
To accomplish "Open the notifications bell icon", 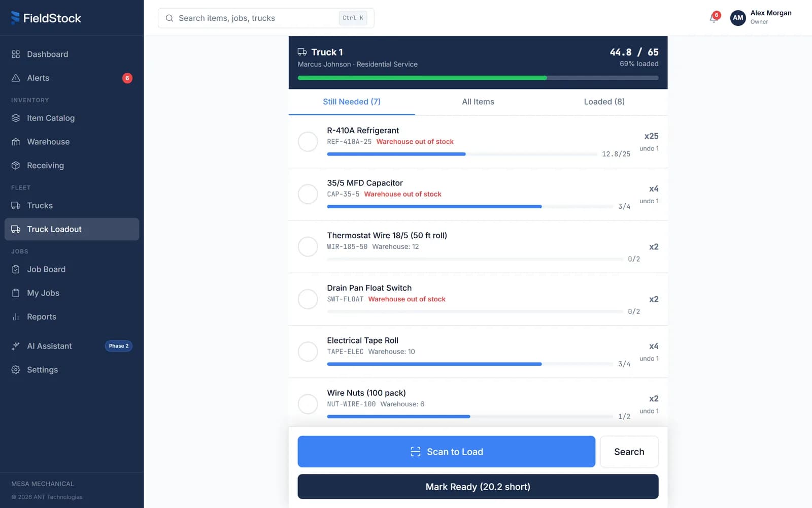I will 714,18.
